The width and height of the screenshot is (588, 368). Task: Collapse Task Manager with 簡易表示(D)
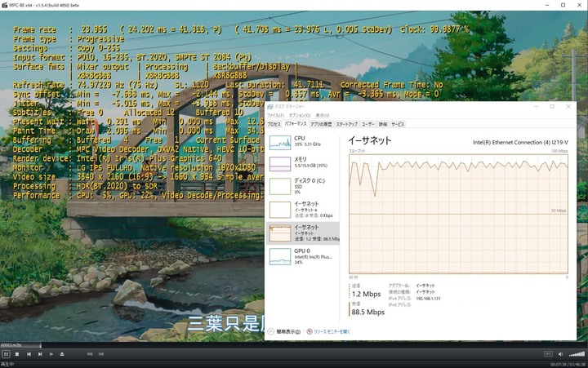pyautogui.click(x=285, y=331)
